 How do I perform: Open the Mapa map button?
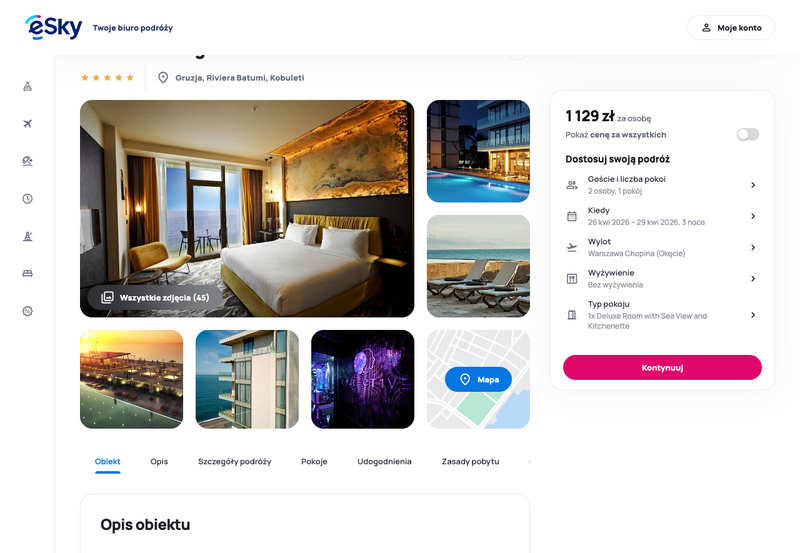click(478, 379)
